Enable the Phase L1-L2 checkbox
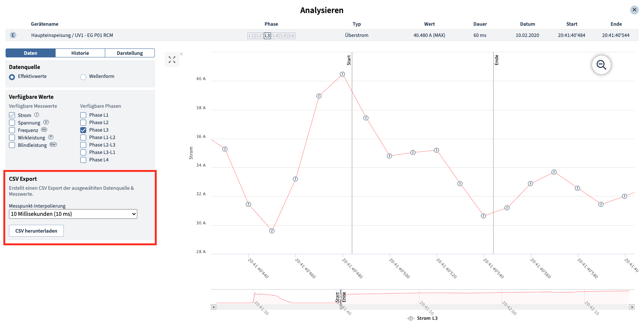The image size is (644, 334). coord(83,138)
